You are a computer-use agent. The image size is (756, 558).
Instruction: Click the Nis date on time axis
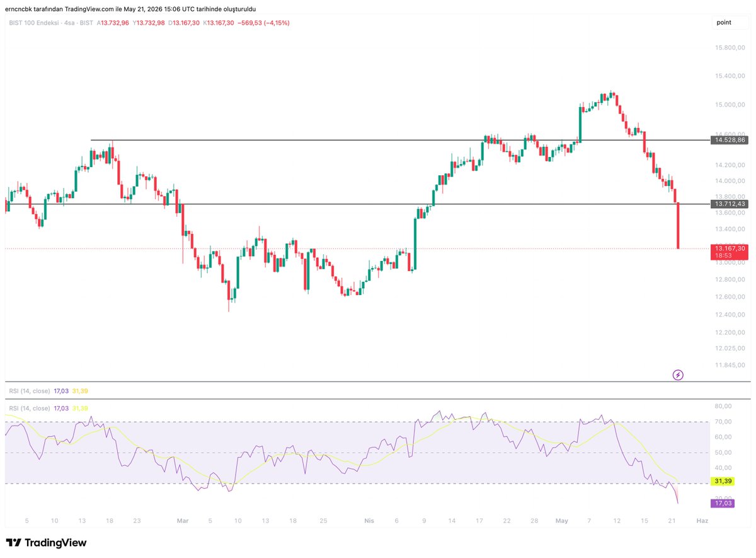tap(369, 521)
